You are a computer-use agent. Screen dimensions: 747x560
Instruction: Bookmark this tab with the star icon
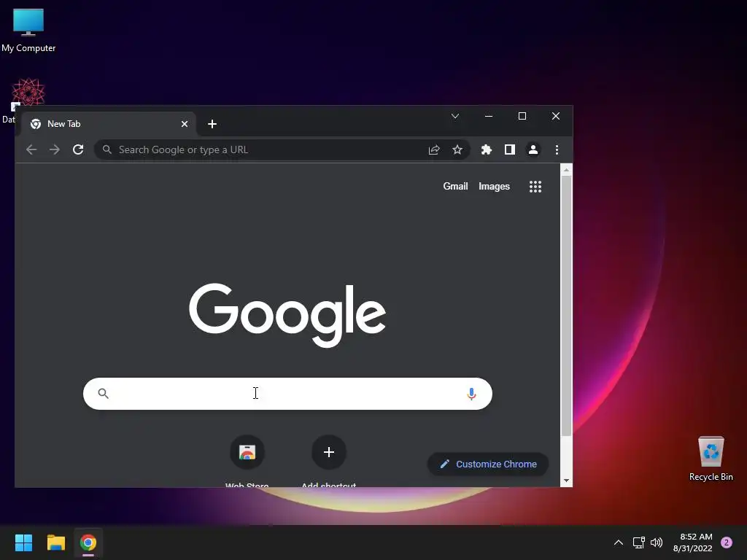coord(457,150)
